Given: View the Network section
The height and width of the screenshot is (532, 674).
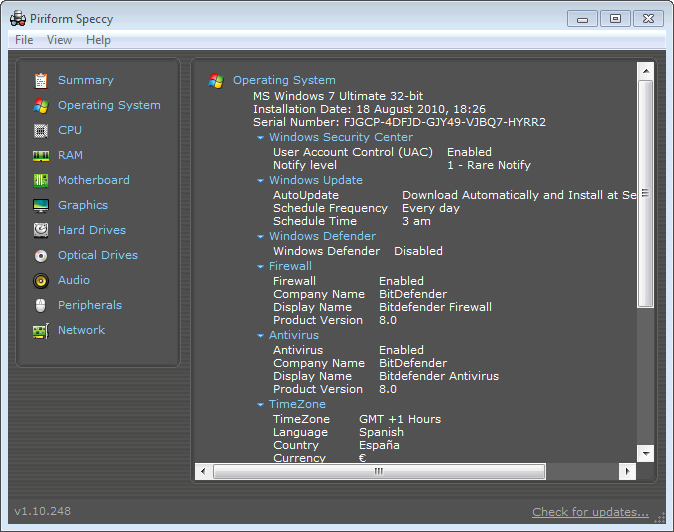Looking at the screenshot, I should (x=82, y=330).
